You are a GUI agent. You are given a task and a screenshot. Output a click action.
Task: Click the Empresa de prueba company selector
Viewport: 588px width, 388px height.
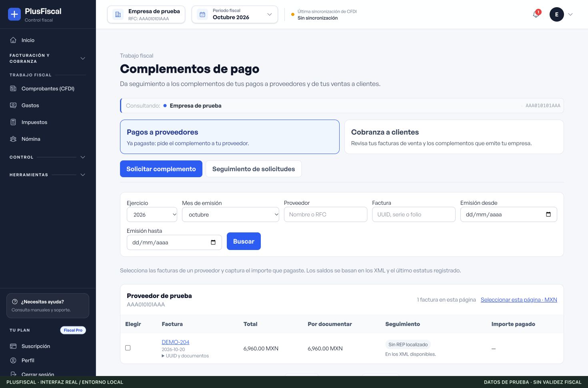tap(146, 14)
